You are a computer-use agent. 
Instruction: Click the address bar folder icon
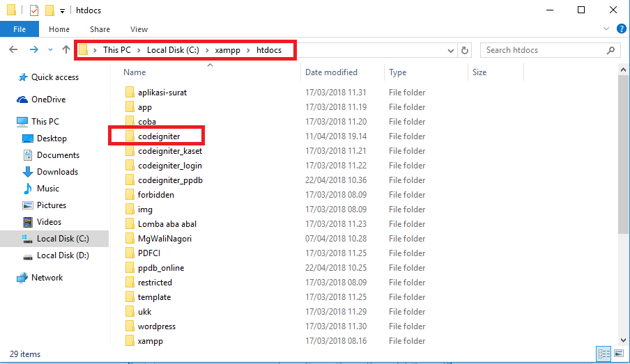83,50
